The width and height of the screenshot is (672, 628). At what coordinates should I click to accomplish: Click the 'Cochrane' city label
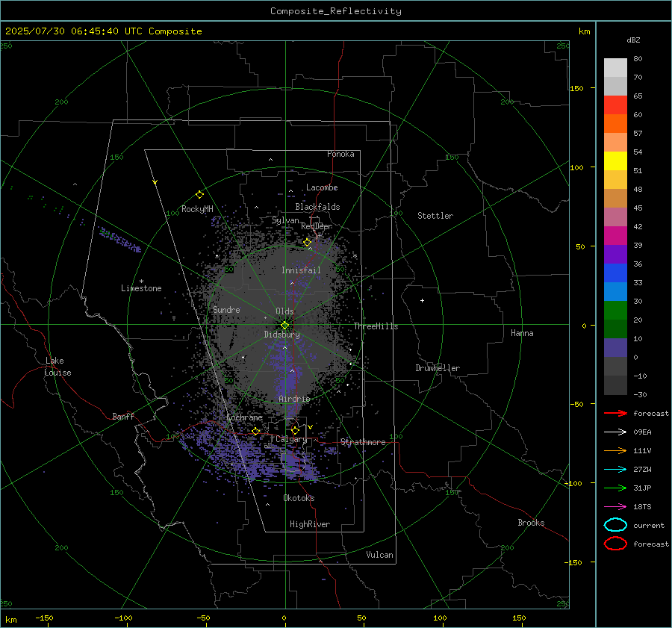pos(244,417)
